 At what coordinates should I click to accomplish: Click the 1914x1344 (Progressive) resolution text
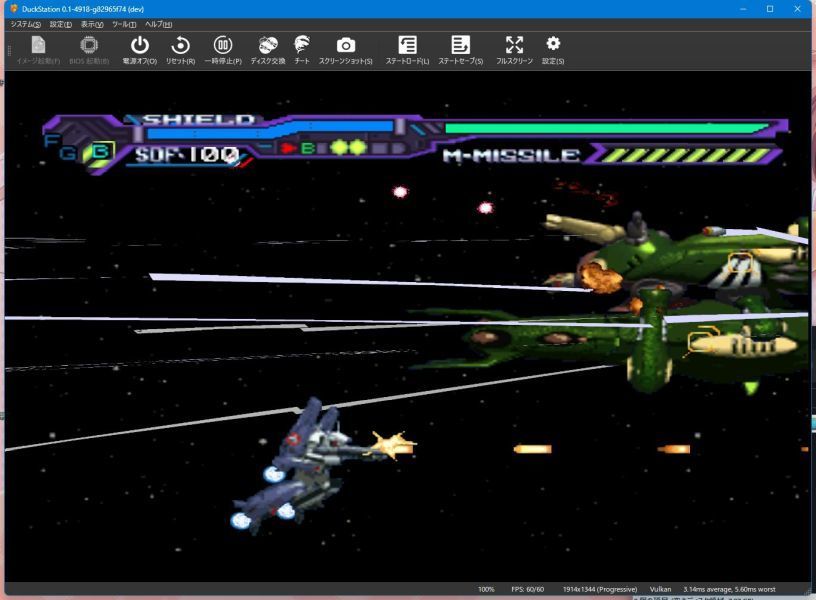coord(600,589)
